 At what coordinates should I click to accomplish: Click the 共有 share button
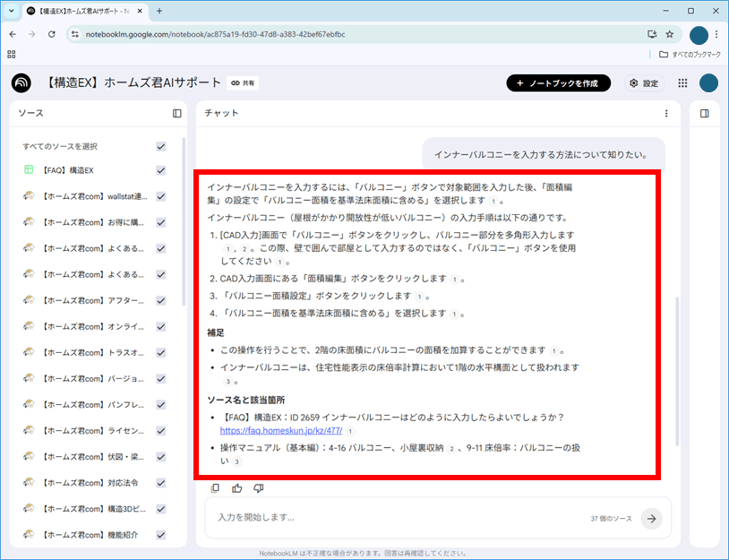[x=243, y=83]
